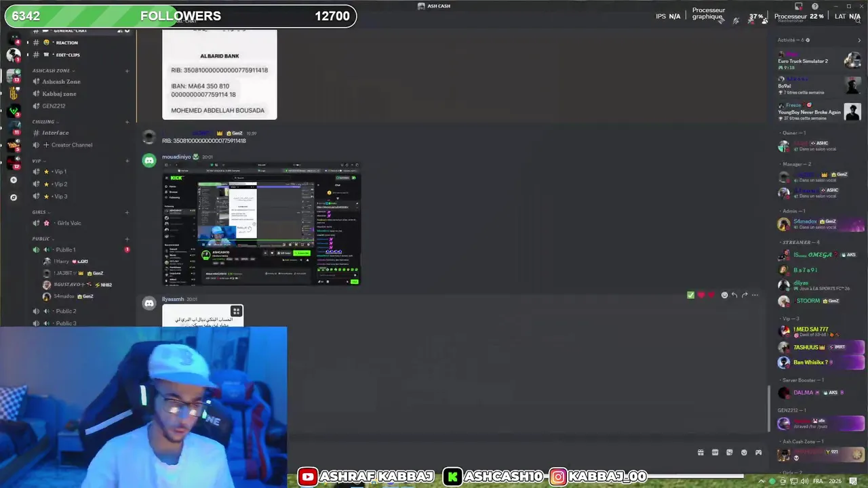Collapse the PUBLIC category
The image size is (868, 488).
tap(42, 239)
